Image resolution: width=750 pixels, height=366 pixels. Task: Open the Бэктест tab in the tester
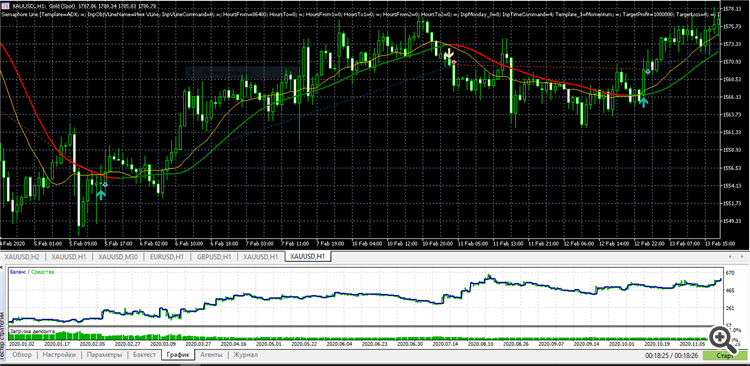click(144, 355)
